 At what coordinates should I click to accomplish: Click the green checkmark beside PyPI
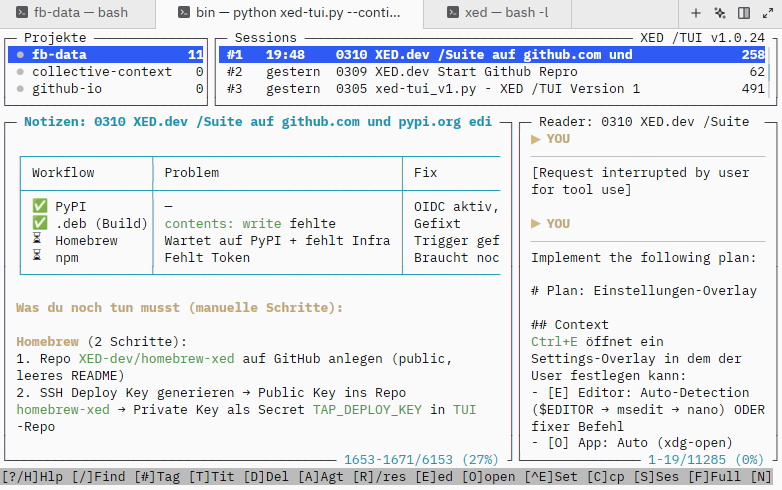coord(40,206)
